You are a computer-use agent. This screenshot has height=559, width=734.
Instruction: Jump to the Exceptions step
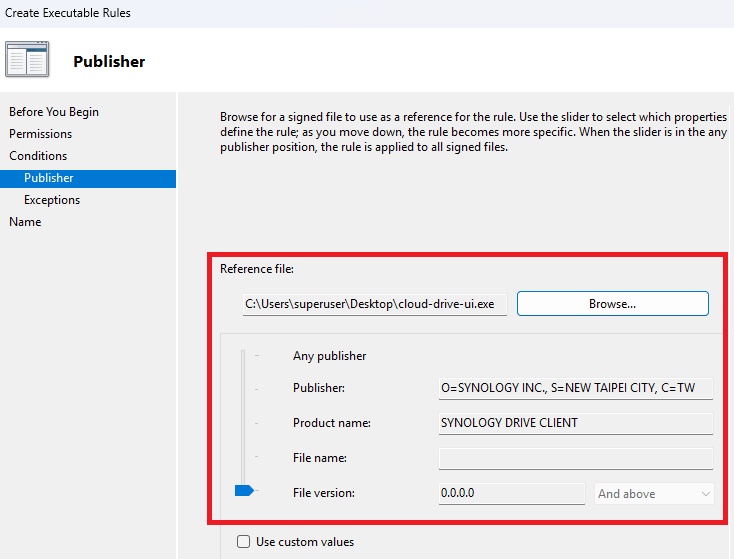[x=52, y=200]
